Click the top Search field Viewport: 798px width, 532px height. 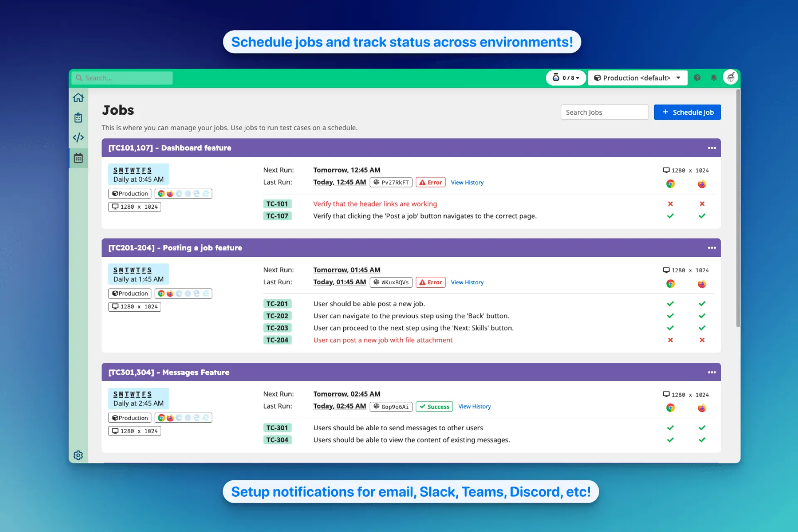coord(122,78)
